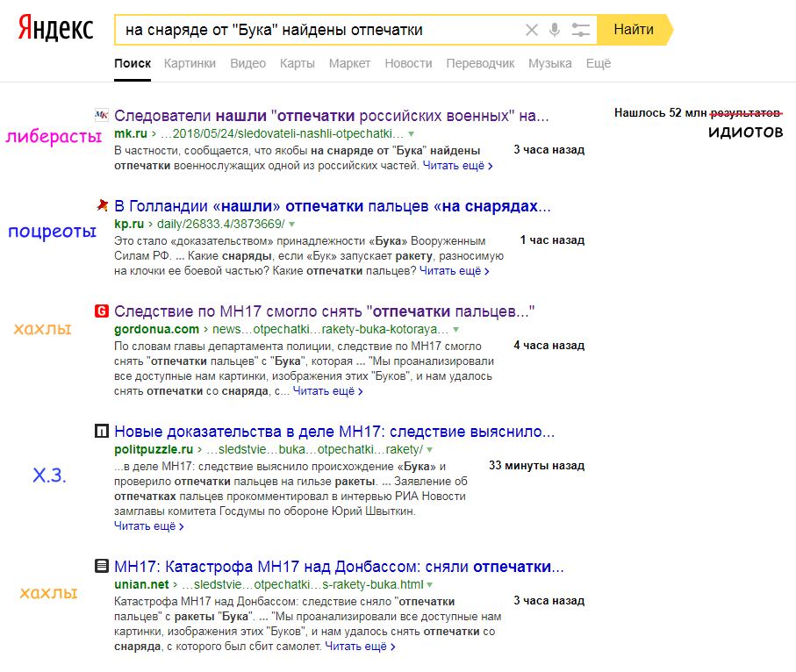Open the Карты tab
This screenshot has width=796, height=672.
click(298, 63)
